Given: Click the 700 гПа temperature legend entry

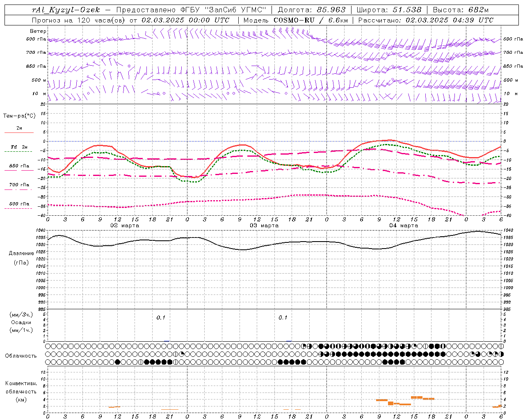Looking at the screenshot, I should coord(19,185).
